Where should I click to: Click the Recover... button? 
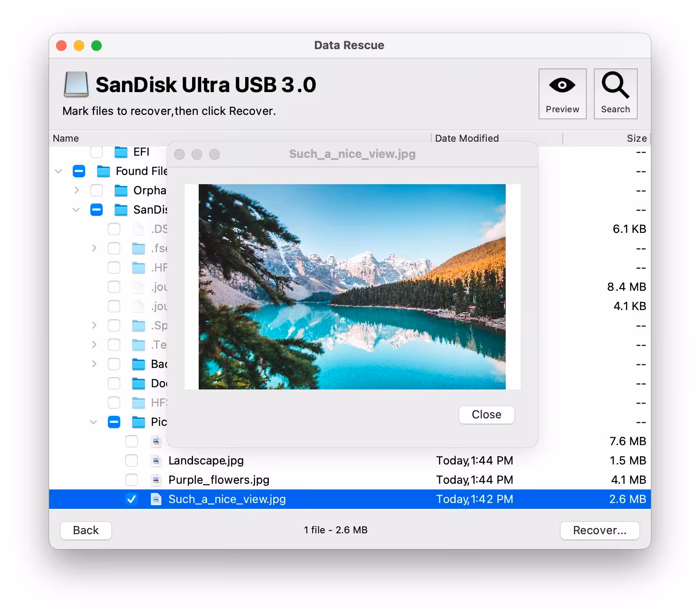(x=600, y=531)
